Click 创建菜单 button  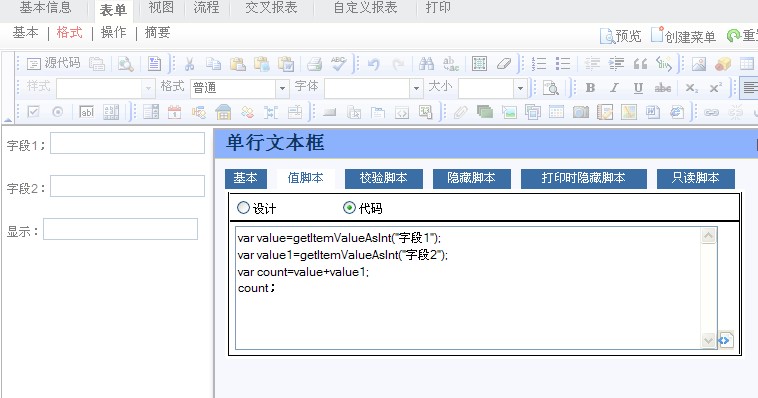click(x=683, y=36)
